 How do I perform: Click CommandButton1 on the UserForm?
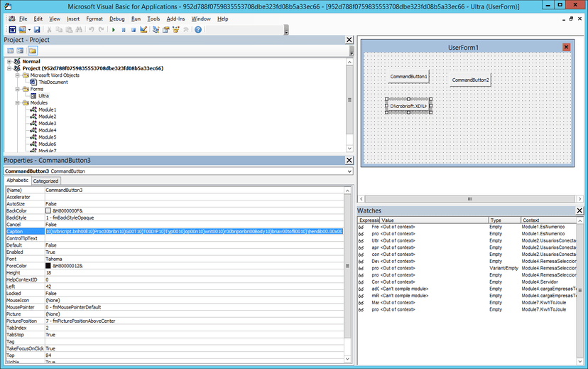point(408,77)
